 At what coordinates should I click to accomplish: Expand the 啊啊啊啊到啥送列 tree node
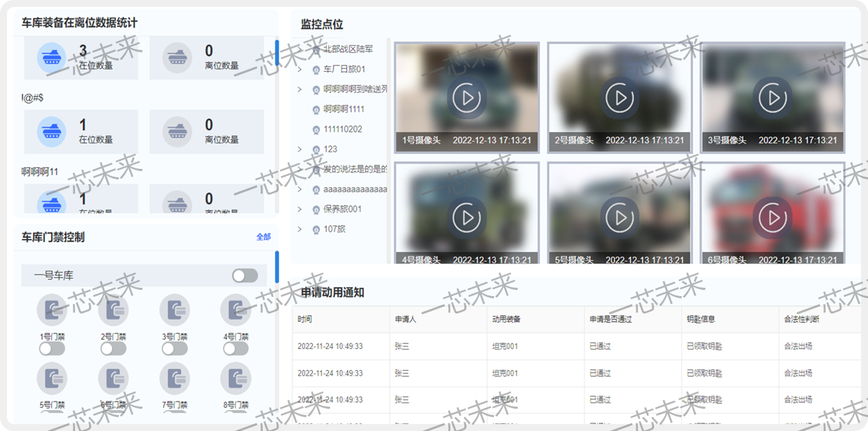300,90
